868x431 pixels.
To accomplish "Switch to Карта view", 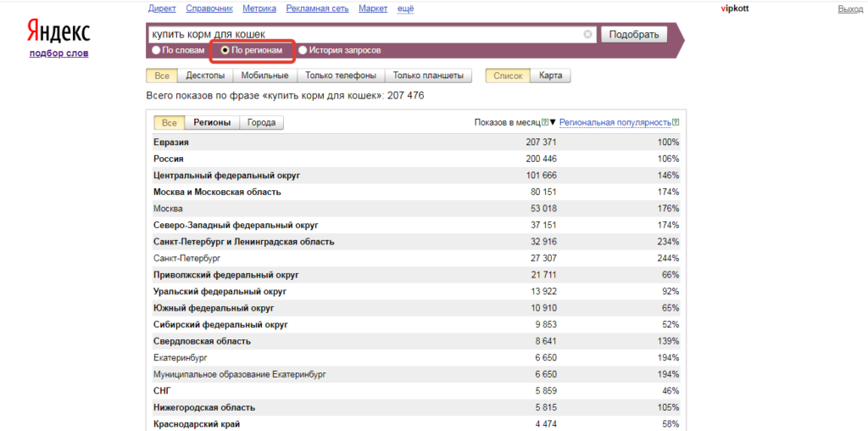I will 550,76.
